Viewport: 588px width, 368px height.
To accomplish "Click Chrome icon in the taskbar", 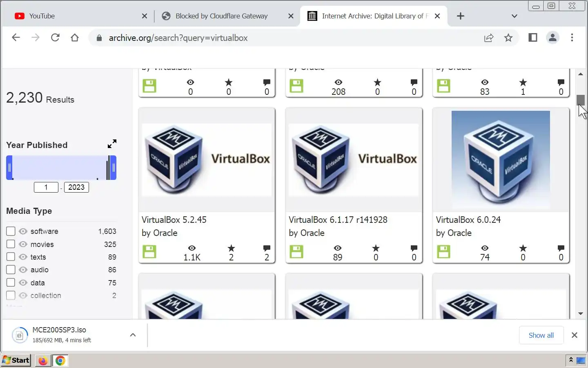I will (x=60, y=361).
